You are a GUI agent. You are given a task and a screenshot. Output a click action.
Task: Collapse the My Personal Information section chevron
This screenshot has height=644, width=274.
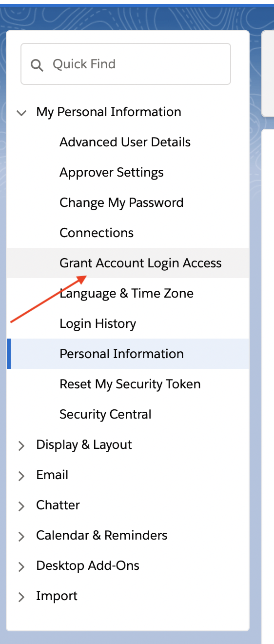coord(21,113)
